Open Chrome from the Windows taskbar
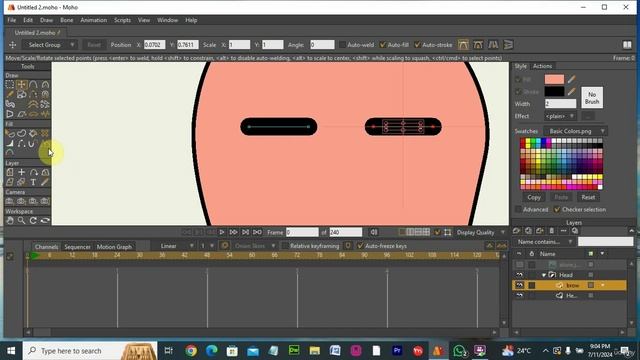The width and height of the screenshot is (640, 360). 191,351
